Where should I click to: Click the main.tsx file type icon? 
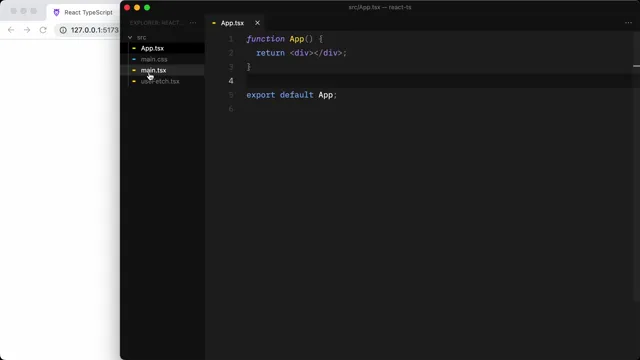click(x=134, y=70)
